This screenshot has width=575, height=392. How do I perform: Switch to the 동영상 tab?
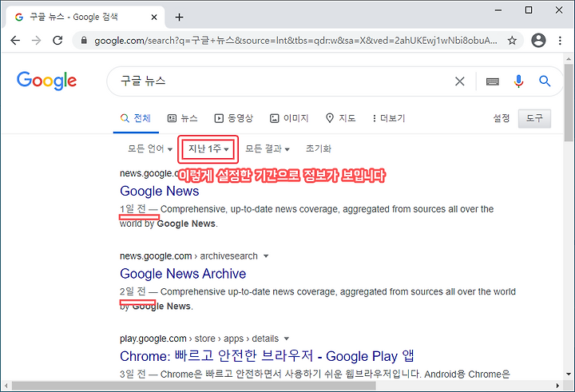click(233, 118)
